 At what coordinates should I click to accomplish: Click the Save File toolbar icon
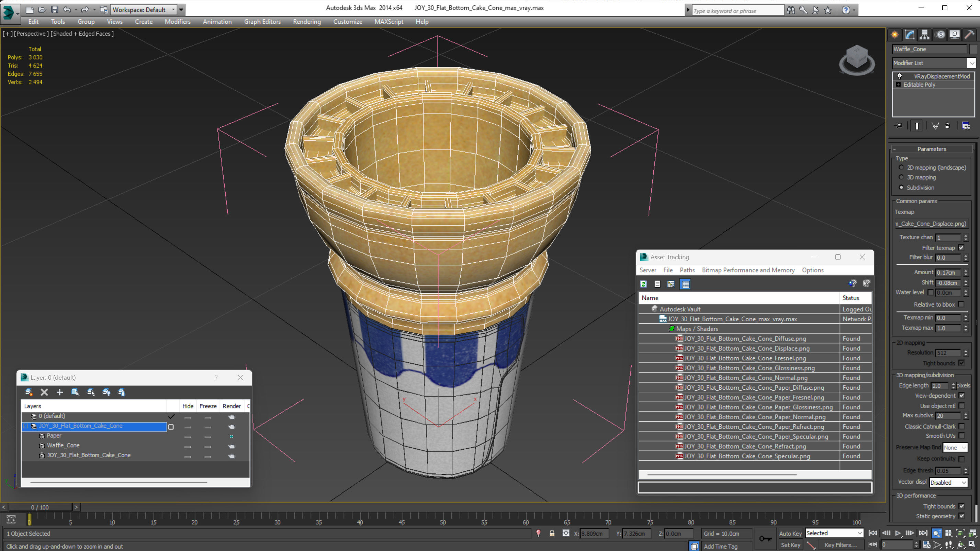(54, 10)
